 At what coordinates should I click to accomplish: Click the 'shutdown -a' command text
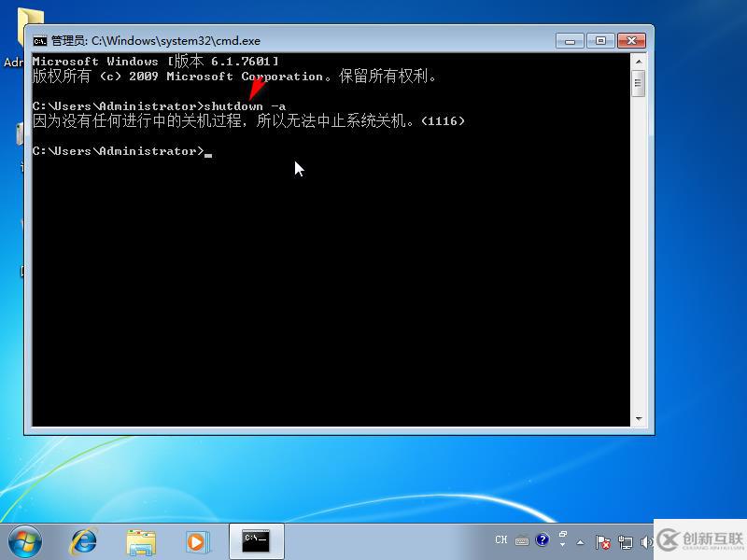[245, 106]
